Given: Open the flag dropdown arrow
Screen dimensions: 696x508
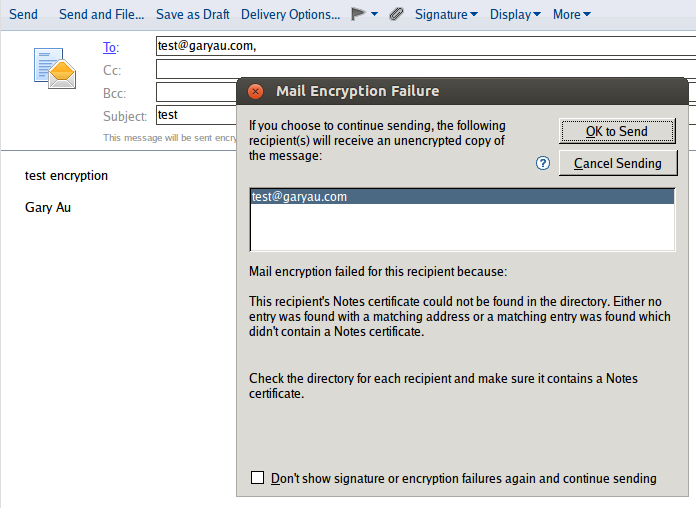Looking at the screenshot, I should click(x=374, y=14).
